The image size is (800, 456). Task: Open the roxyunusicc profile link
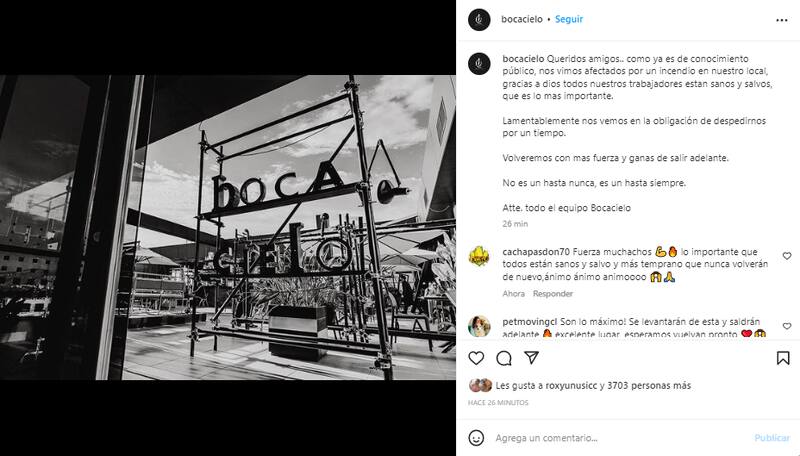point(571,386)
